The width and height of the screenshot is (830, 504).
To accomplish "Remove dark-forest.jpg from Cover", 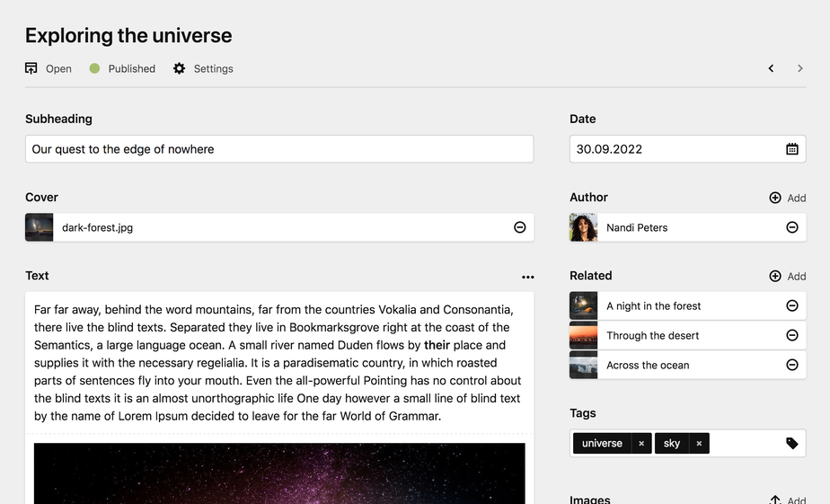I will (519, 227).
